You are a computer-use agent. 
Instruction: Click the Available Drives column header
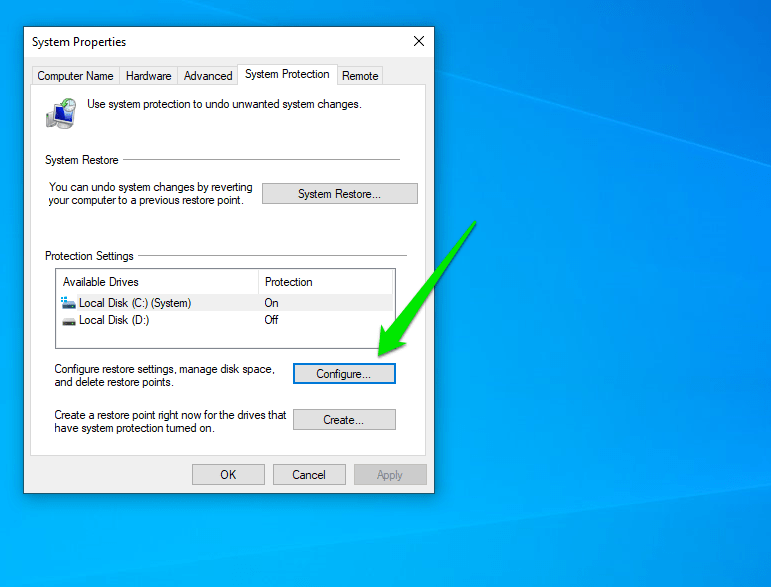[x=157, y=282]
